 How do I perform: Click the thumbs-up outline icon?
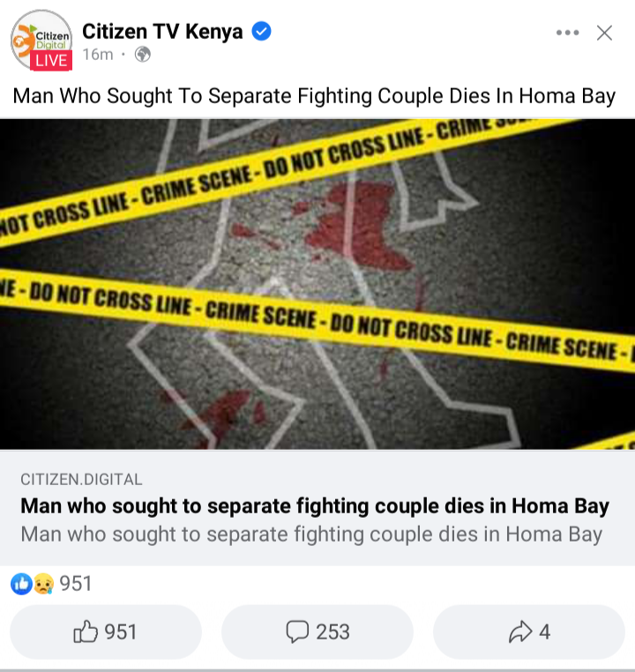pos(86,631)
